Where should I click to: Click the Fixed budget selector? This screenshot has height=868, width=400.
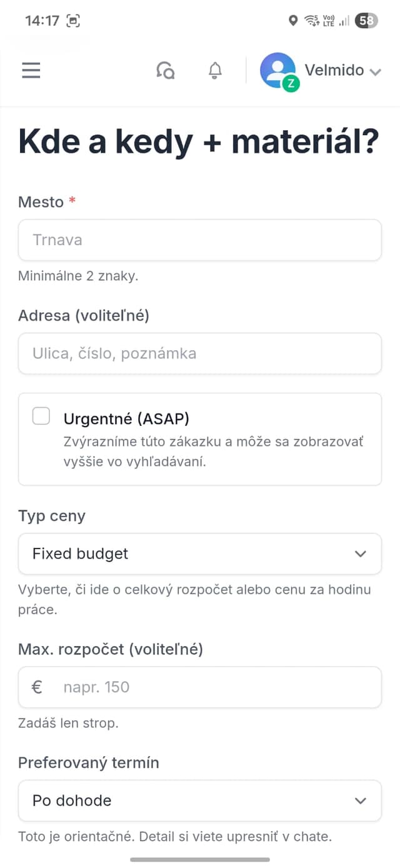(200, 553)
